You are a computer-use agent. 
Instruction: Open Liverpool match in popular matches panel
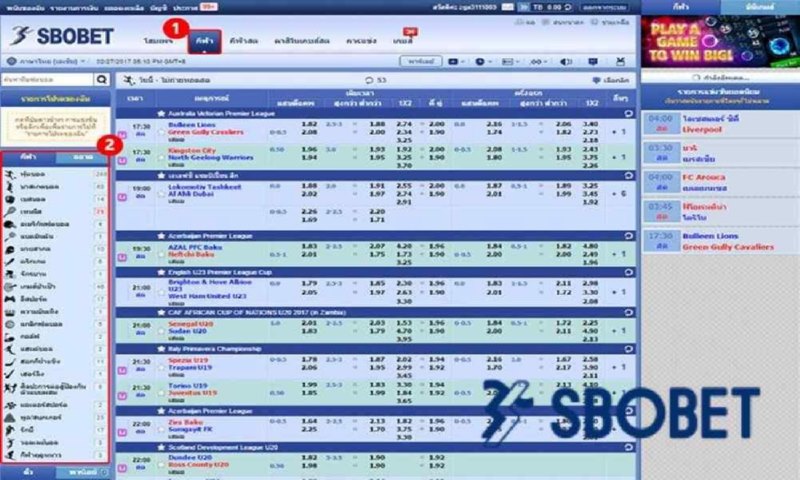[x=720, y=124]
